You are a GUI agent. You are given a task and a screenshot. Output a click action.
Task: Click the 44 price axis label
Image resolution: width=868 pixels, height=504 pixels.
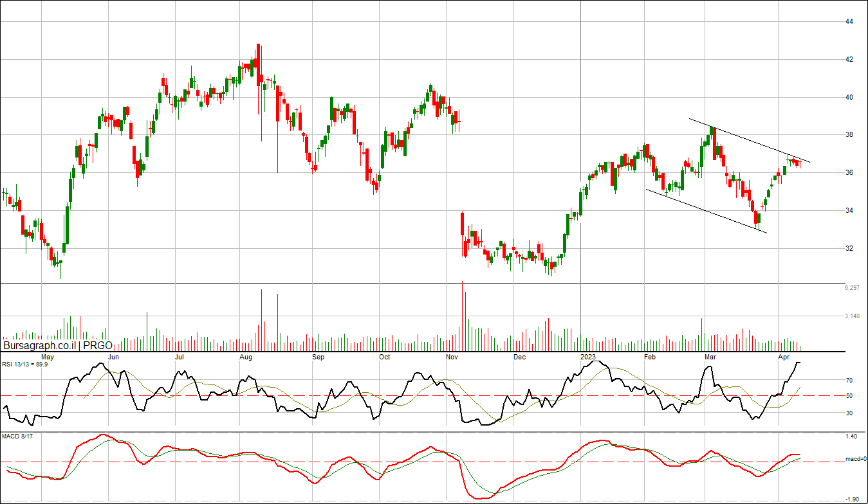pos(849,22)
